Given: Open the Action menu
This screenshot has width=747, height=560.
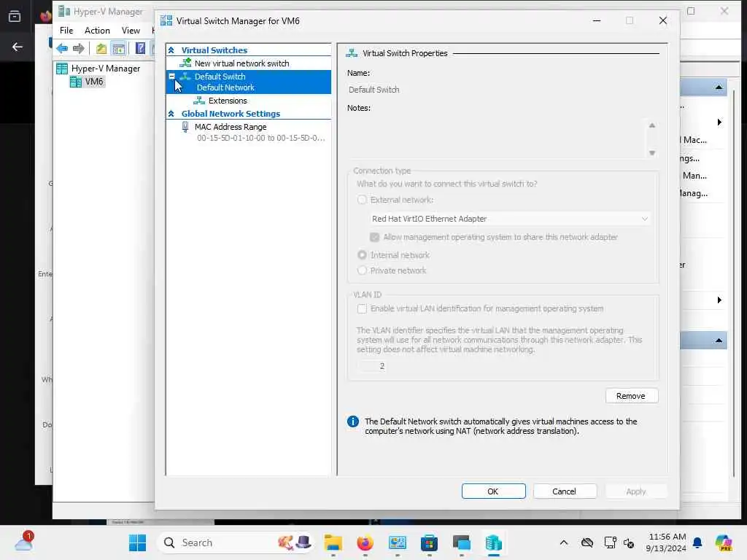Looking at the screenshot, I should click(97, 31).
